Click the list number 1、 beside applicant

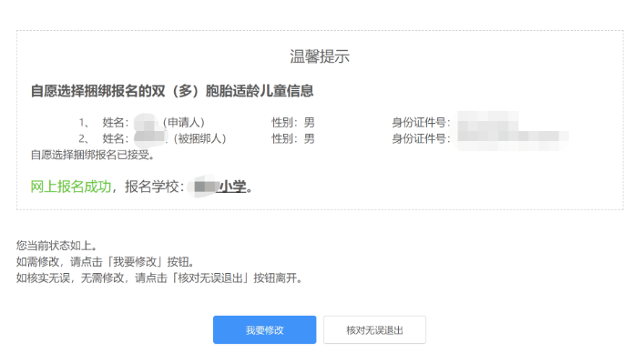pos(84,122)
